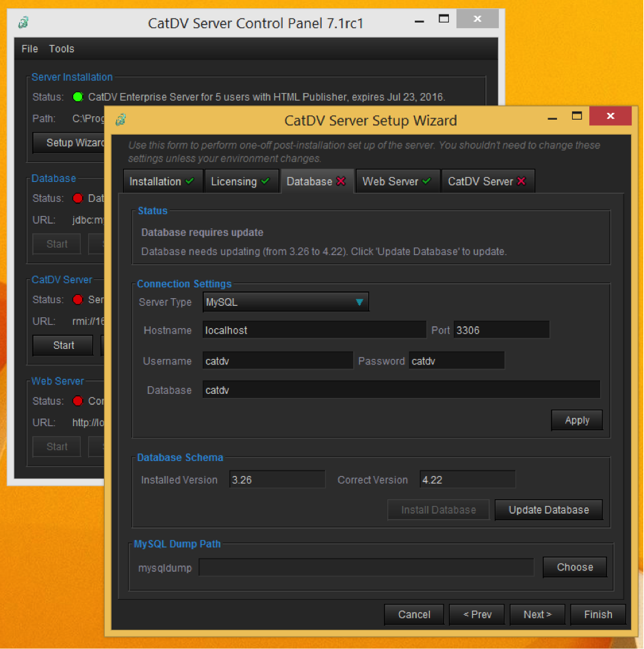The image size is (644, 649).
Task: Click the red status indicator under Database section
Action: (x=78, y=198)
